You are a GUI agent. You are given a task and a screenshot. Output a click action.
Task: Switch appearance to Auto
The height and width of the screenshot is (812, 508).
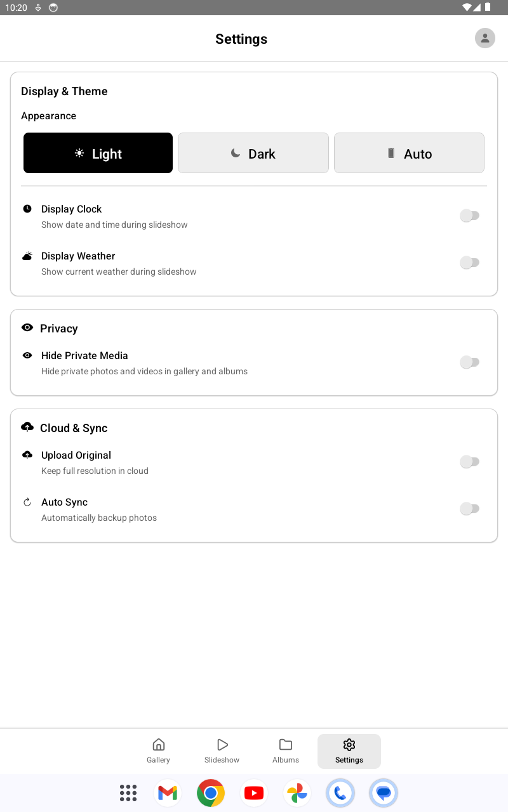[409, 153]
